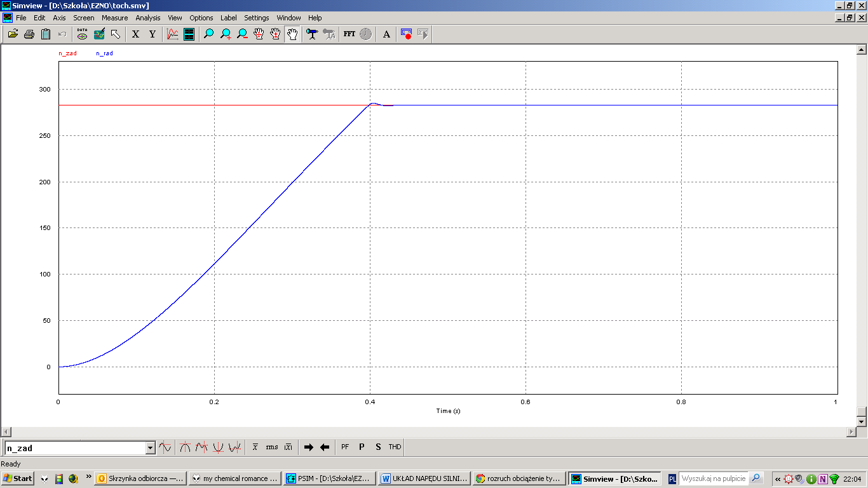This screenshot has height=488, width=868.
Task: Click the horizontal scrollbar right arrow
Action: [851, 432]
